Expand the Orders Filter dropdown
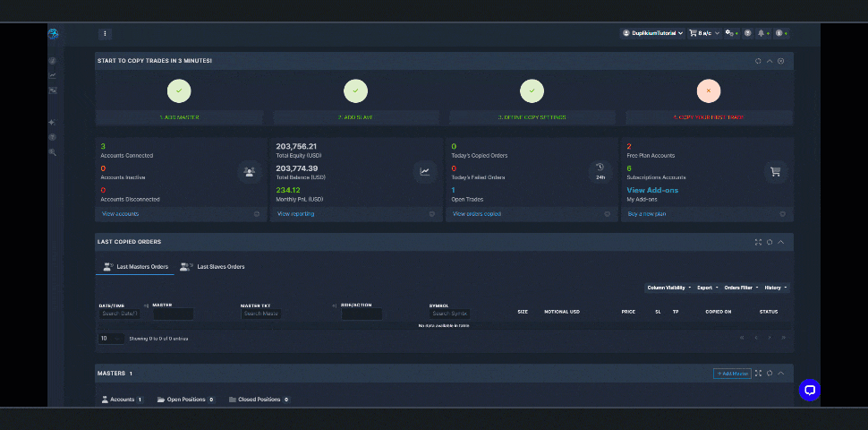The width and height of the screenshot is (868, 430). click(x=740, y=288)
